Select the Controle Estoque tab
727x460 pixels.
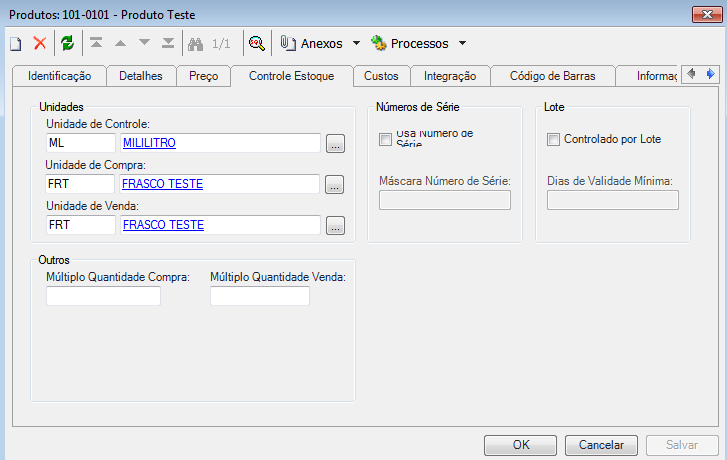coord(292,76)
